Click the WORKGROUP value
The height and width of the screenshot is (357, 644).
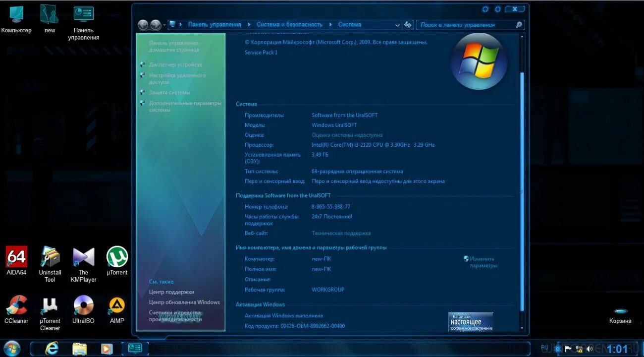[x=328, y=290]
